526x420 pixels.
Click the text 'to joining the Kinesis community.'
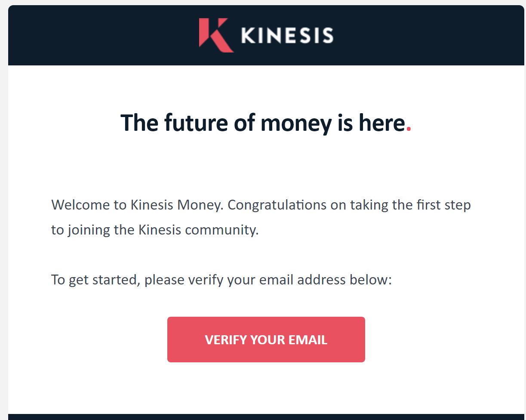coord(155,230)
